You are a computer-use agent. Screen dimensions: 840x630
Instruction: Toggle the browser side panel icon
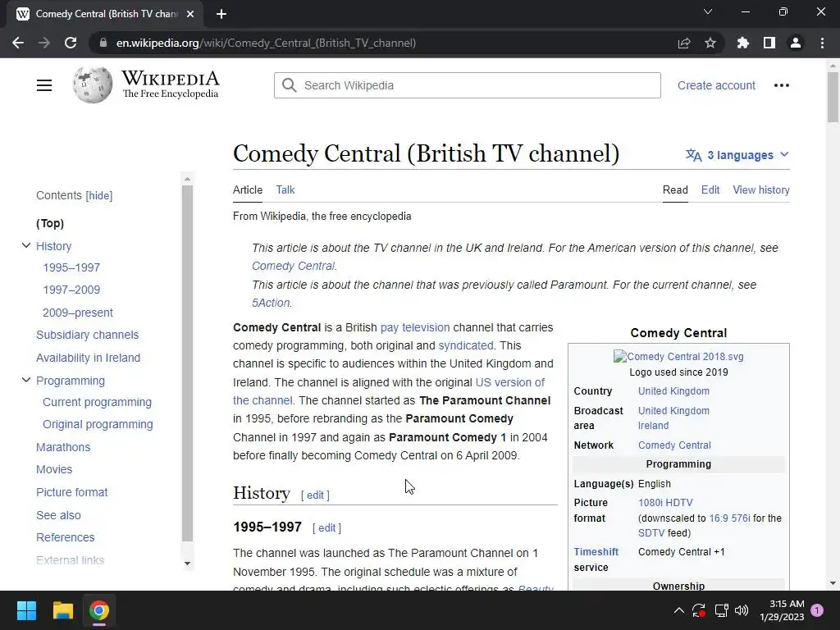769,43
